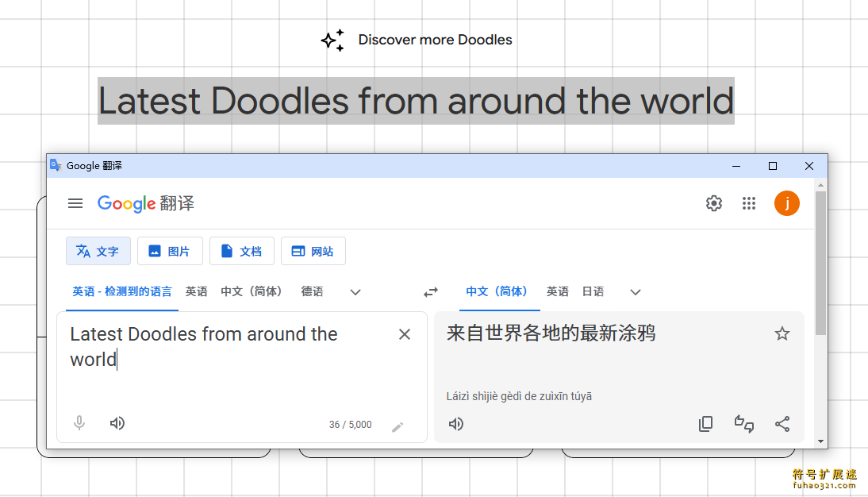Click the popup's vertical scrollbar thumb
This screenshot has width=868, height=497.
[820, 263]
